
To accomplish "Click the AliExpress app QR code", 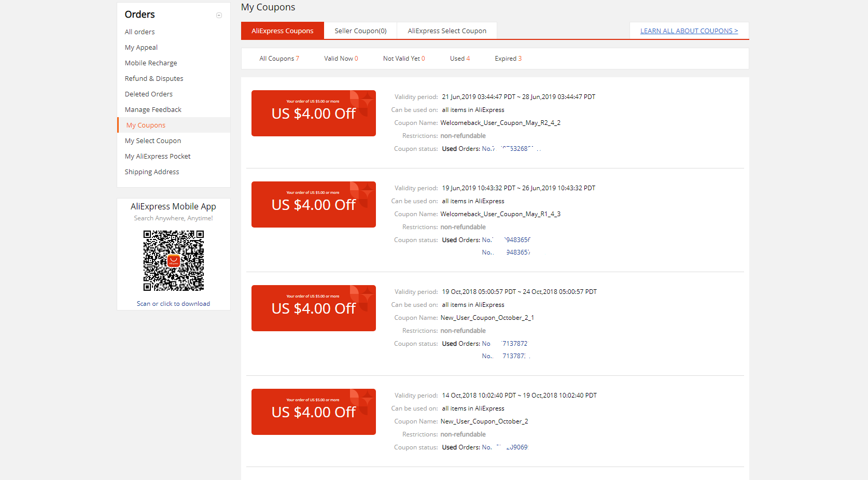I will pos(174,261).
